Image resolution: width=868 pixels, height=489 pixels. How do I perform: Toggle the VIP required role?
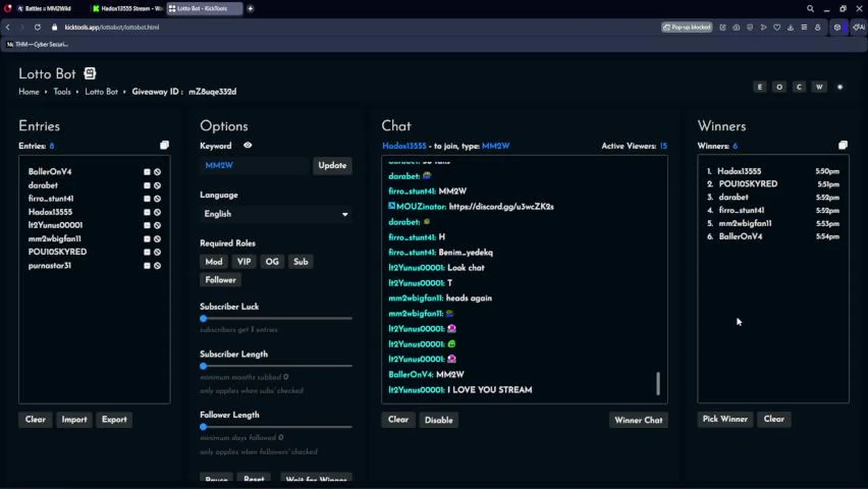(x=244, y=261)
